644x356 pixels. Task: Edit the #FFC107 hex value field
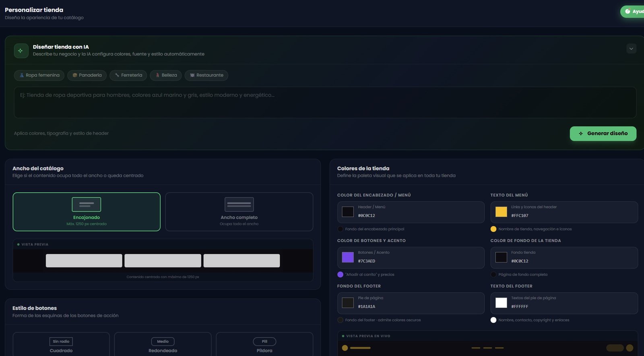click(x=520, y=216)
